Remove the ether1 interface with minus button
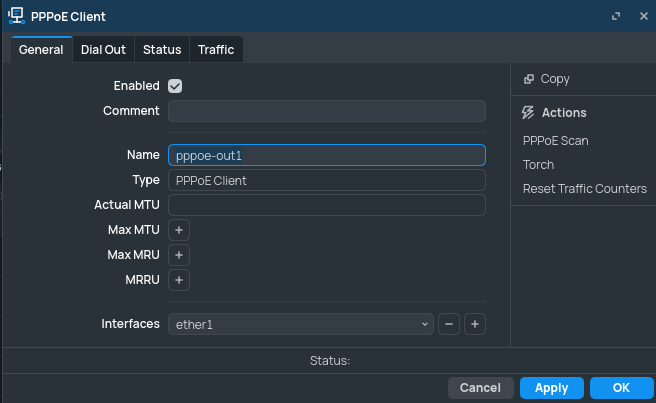Image resolution: width=656 pixels, height=403 pixels. [449, 324]
